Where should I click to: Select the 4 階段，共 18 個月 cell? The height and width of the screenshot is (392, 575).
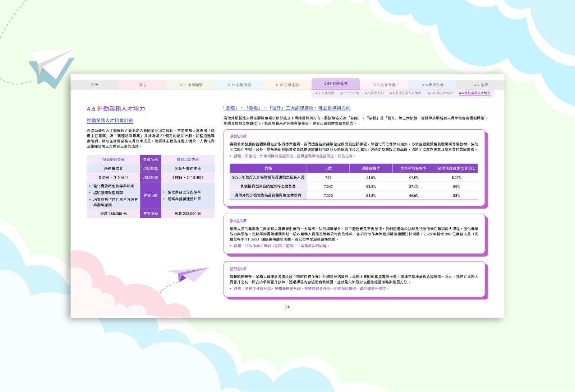pos(188,177)
